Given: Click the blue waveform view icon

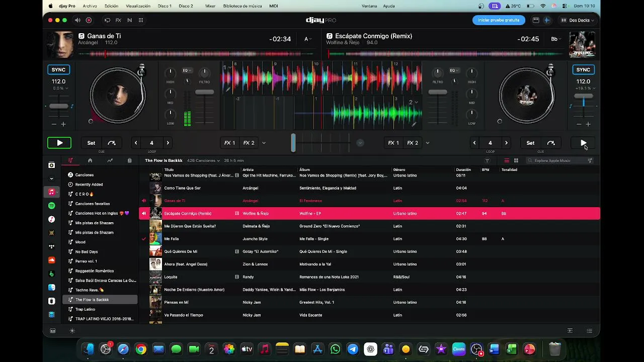Looking at the screenshot, I should pos(547,20).
